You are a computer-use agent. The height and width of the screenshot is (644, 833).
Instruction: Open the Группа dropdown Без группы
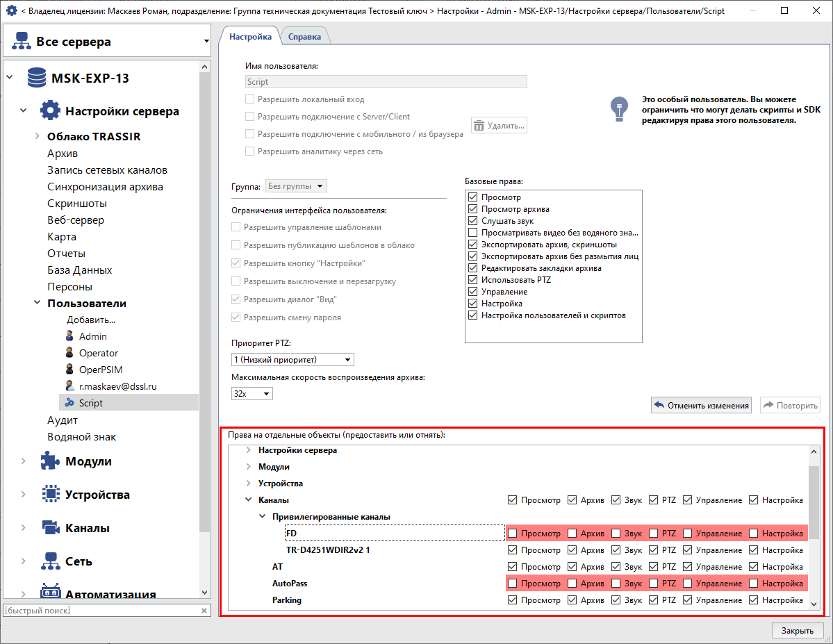point(296,186)
